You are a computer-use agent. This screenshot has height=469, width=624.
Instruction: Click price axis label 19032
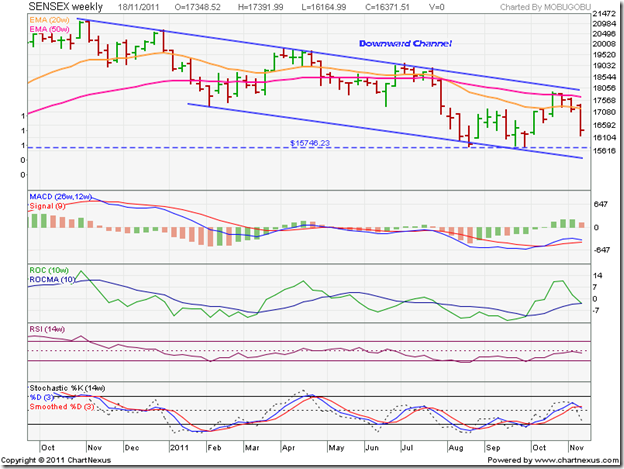[604, 66]
